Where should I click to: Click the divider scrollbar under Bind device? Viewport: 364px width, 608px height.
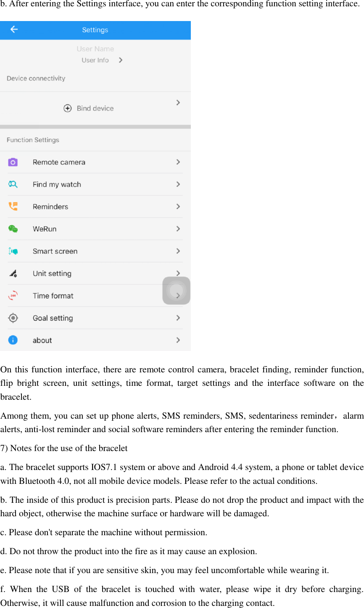point(95,126)
